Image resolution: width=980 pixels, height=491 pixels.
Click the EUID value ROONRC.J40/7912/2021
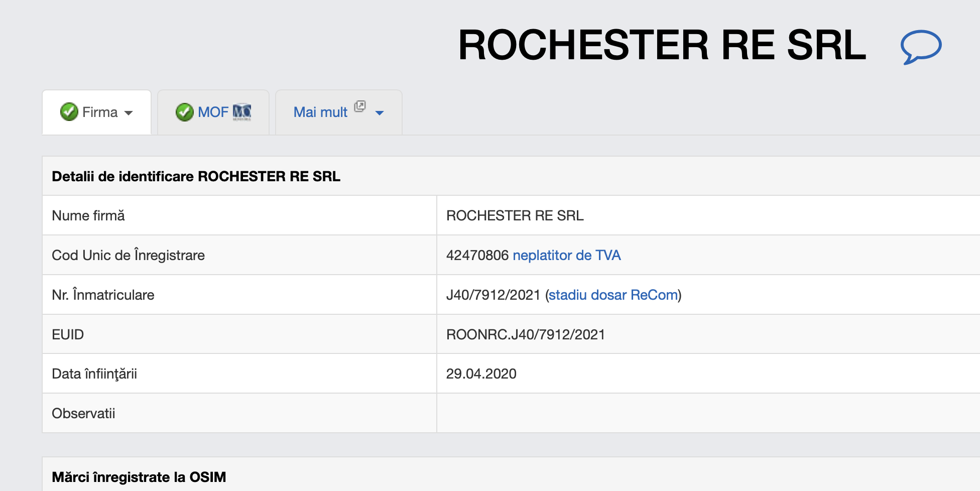coord(525,334)
